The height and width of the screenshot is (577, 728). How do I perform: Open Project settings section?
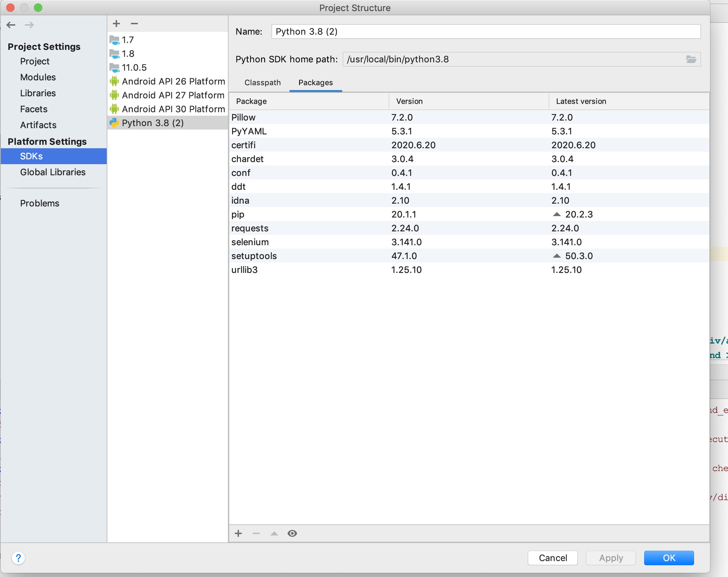[35, 61]
